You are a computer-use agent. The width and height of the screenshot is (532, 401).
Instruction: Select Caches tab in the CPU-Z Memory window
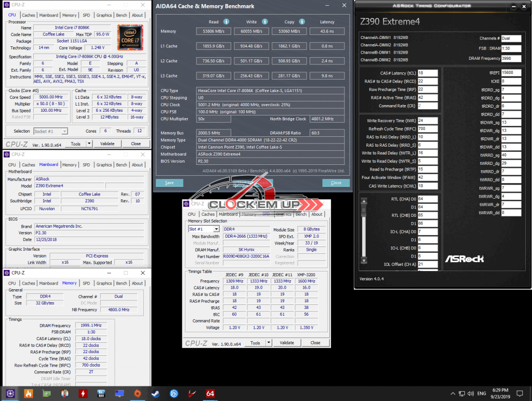[x=29, y=283]
